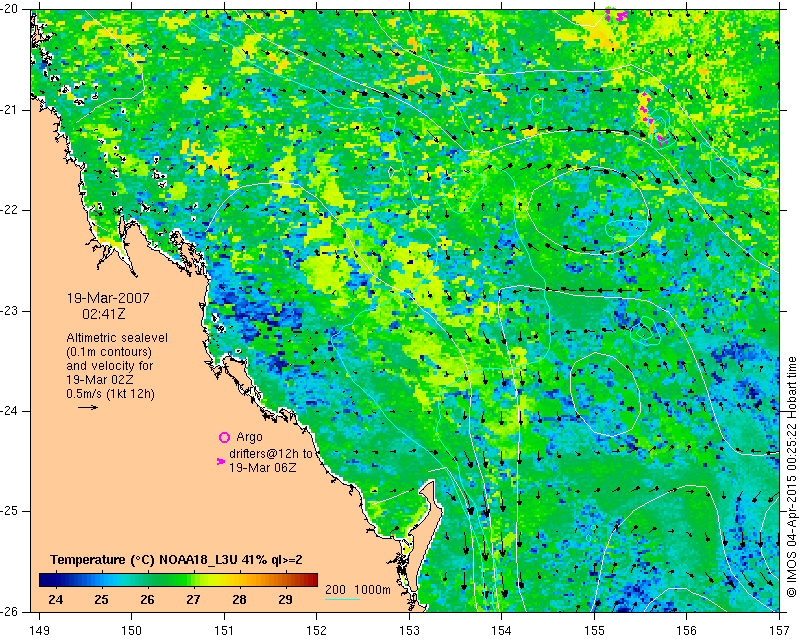Click the cyan 200m isobath legend line
Screen dimensions: 800x640
[342, 599]
